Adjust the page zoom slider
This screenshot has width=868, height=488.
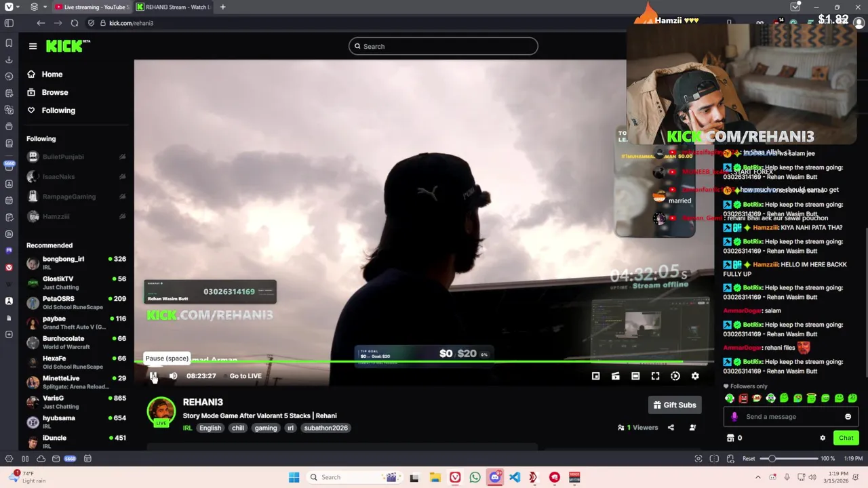789,459
